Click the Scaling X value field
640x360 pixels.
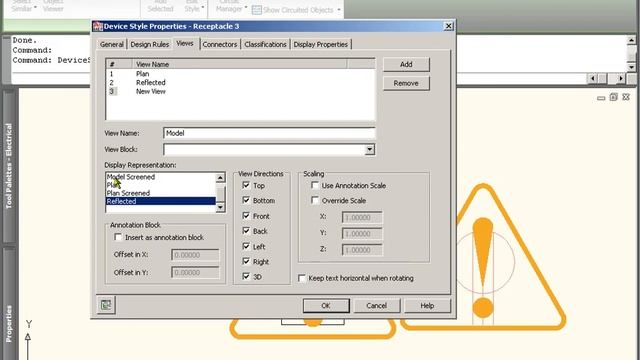click(362, 218)
